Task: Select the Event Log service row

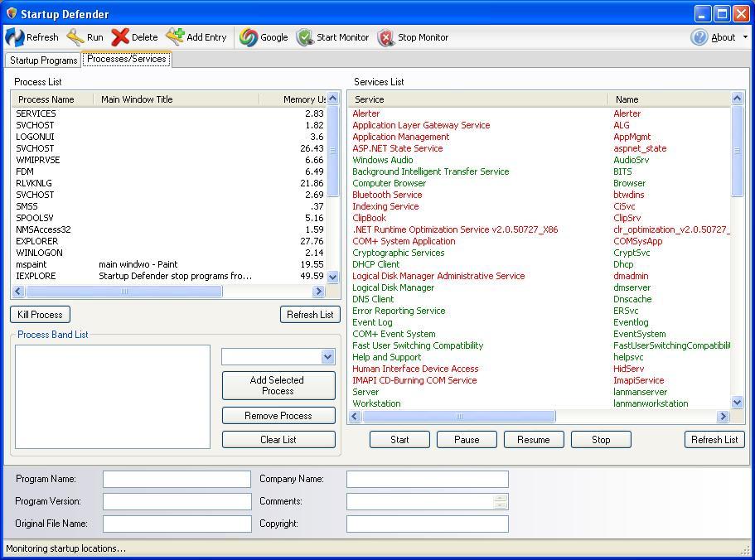Action: pos(540,322)
